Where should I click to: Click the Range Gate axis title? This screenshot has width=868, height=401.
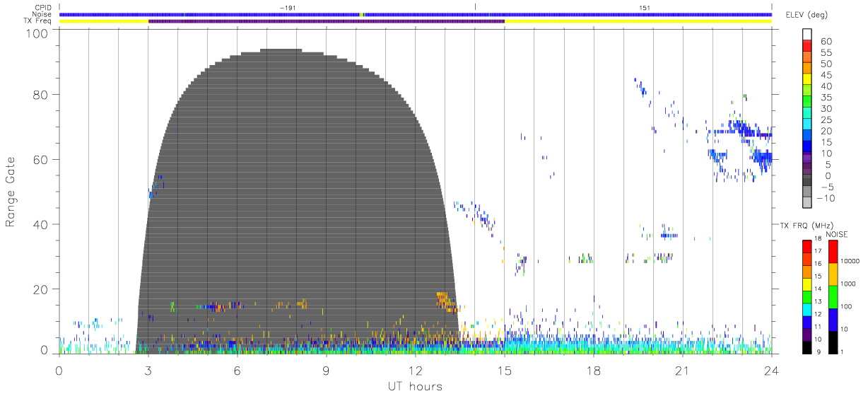point(11,192)
